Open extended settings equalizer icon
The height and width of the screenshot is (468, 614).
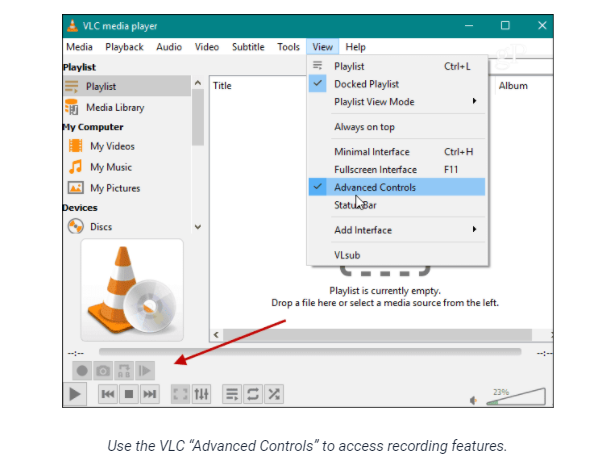tap(201, 394)
